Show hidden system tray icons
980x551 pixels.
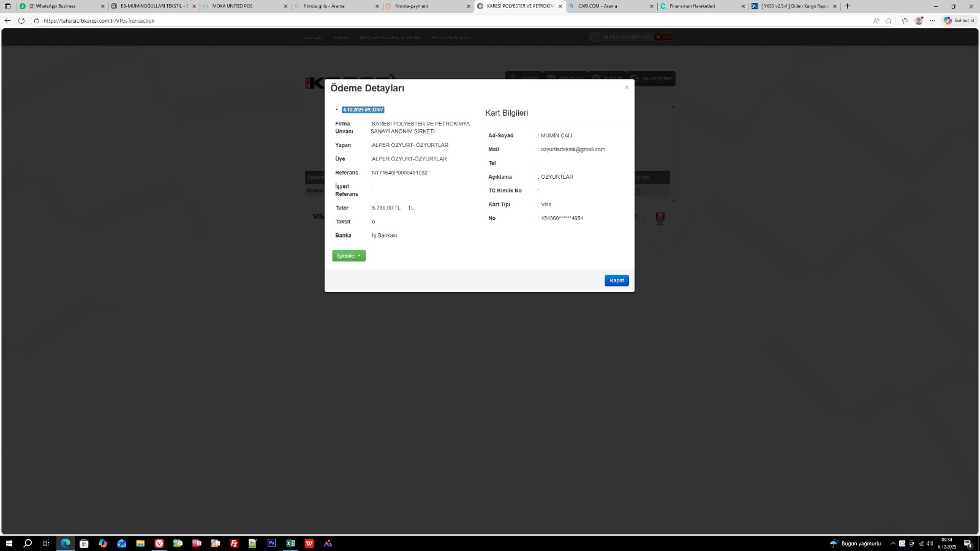pos(892,544)
